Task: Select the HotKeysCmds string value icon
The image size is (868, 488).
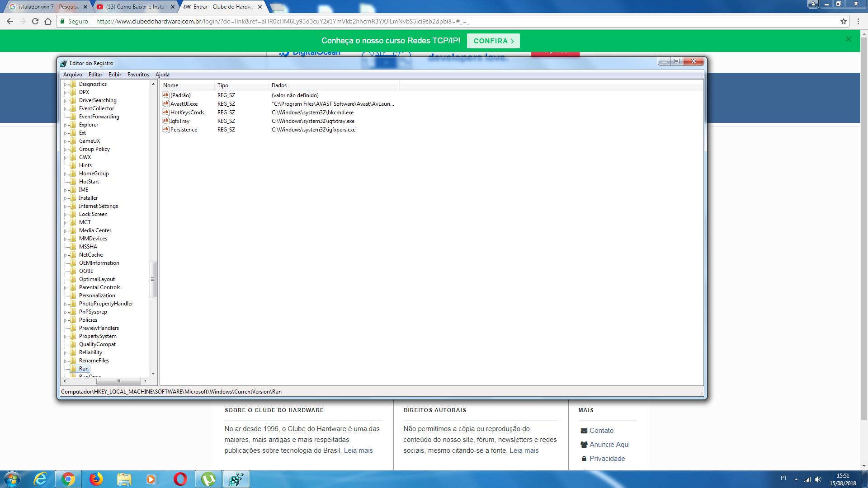Action: (166, 112)
